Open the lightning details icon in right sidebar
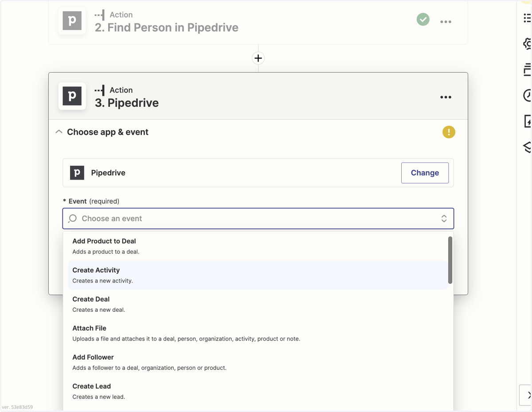532x412 pixels. 528,121
